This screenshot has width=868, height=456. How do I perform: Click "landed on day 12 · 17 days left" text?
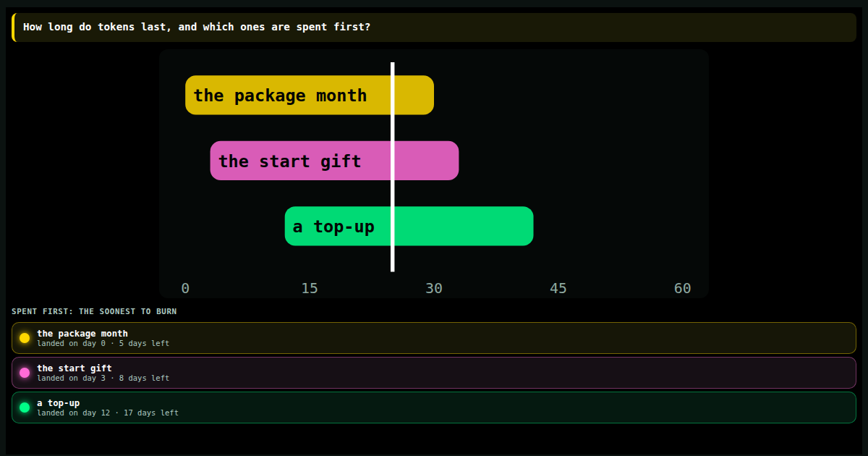tap(108, 413)
